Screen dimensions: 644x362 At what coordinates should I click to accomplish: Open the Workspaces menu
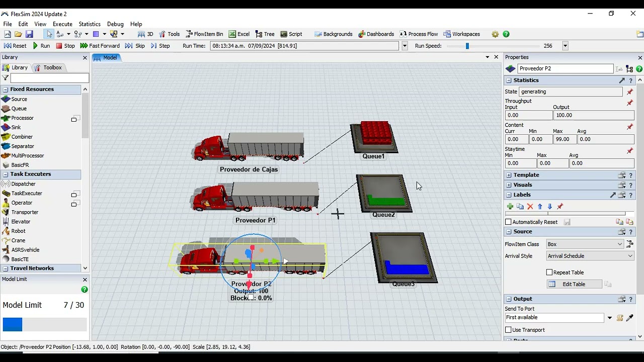pyautogui.click(x=461, y=34)
